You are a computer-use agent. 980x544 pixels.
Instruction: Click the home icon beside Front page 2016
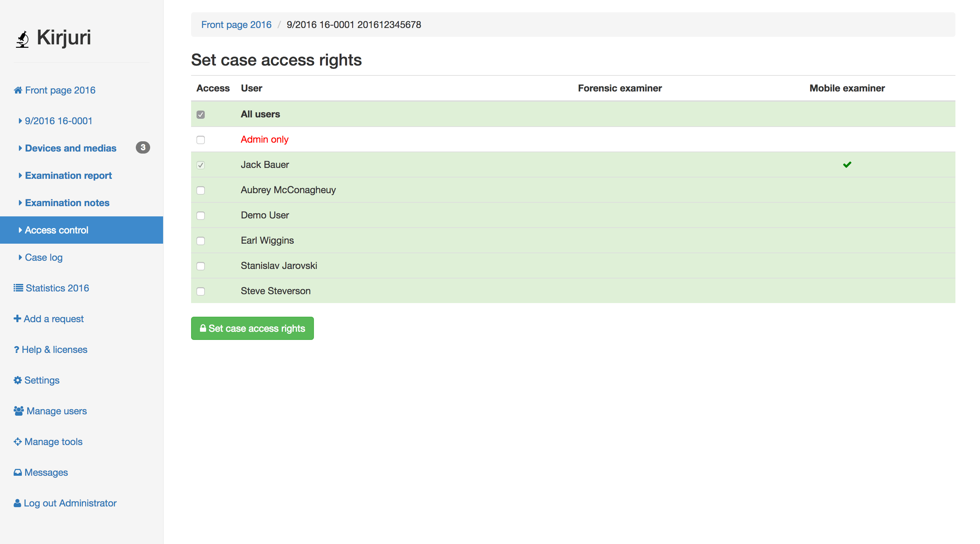[18, 90]
